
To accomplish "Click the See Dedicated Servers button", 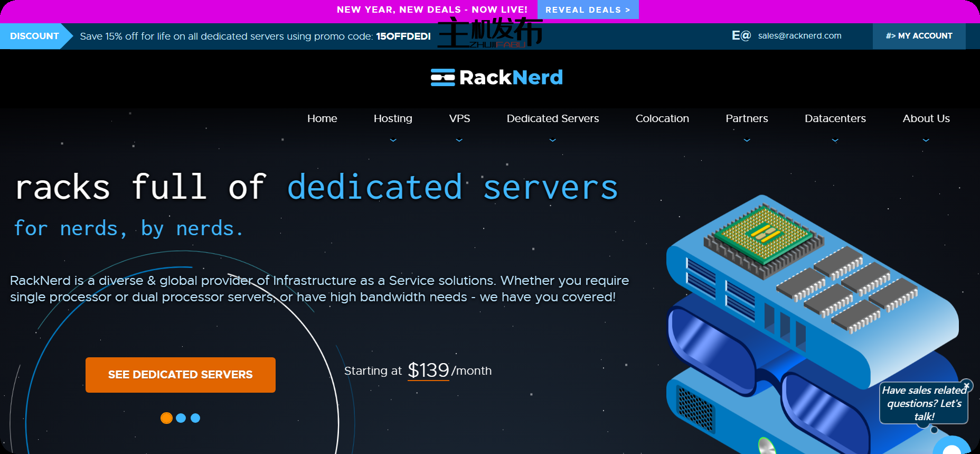I will click(x=181, y=375).
